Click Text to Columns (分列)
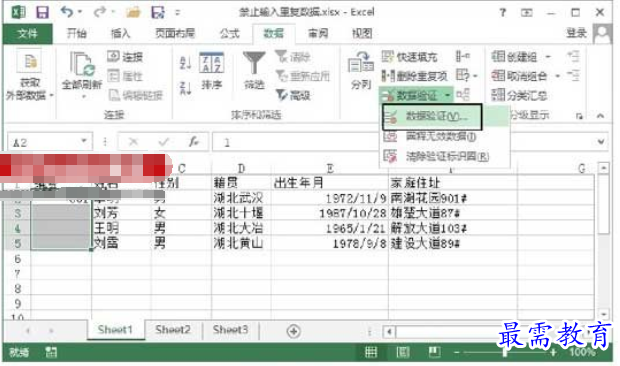 coord(361,71)
